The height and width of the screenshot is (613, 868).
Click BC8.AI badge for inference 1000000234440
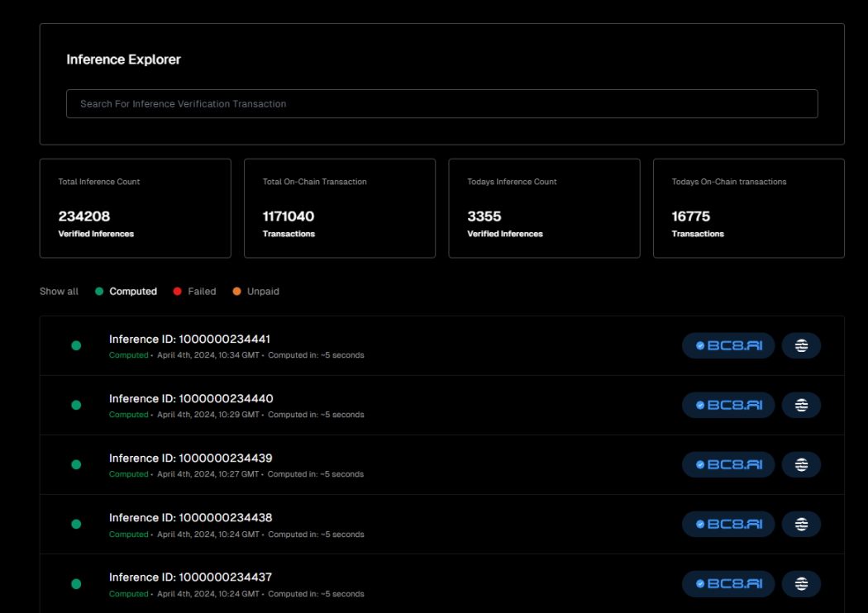[728, 405]
